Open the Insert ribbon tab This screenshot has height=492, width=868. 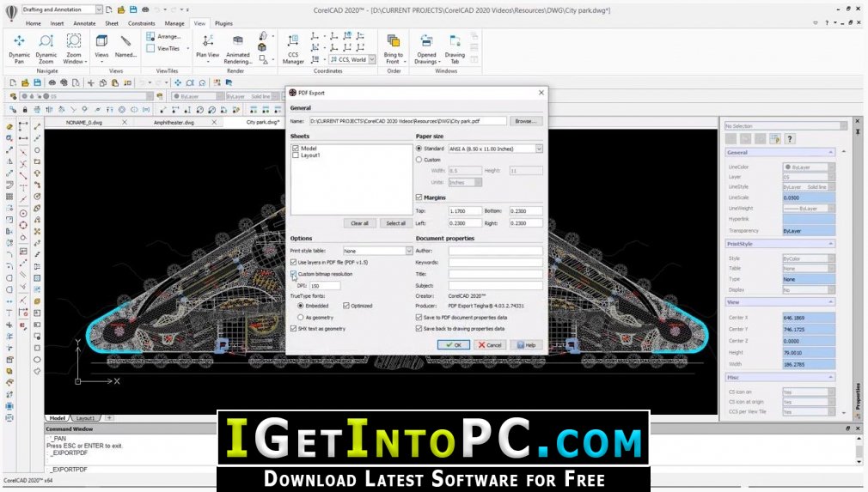pos(57,23)
